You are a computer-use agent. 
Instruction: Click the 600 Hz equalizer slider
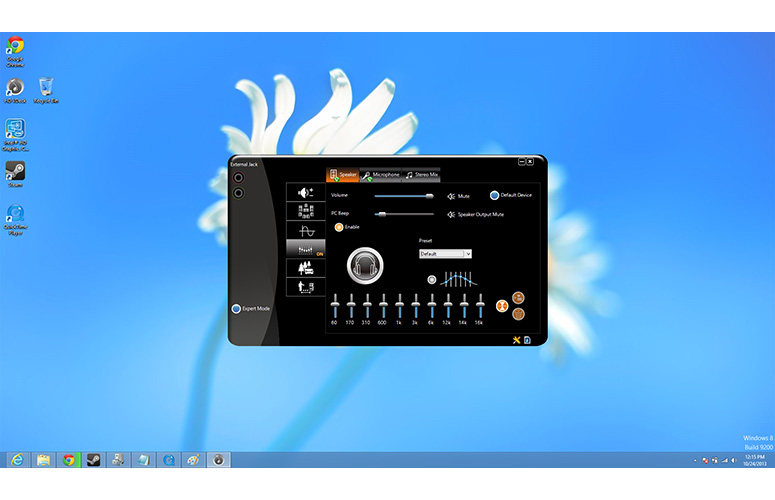(x=383, y=306)
